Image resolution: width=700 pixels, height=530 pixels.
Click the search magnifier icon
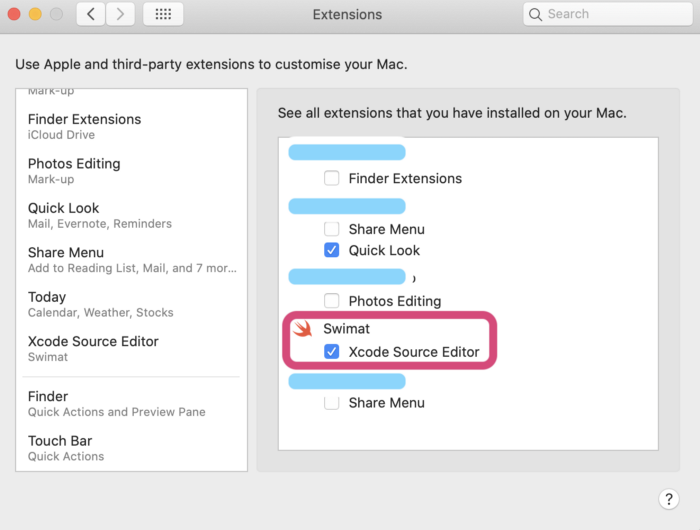coord(536,14)
